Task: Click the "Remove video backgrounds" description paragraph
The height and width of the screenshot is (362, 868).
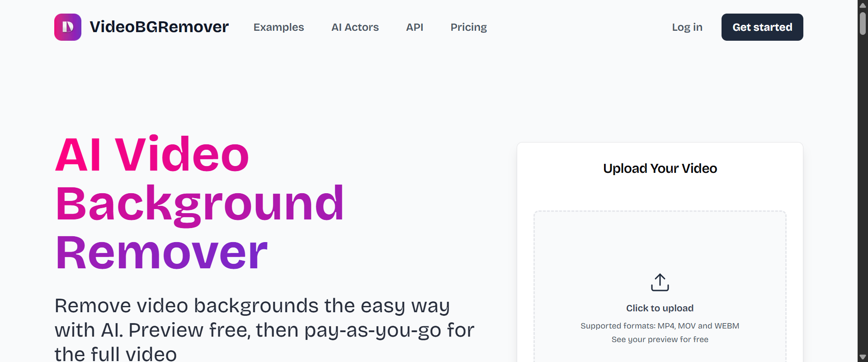Action: [x=264, y=330]
